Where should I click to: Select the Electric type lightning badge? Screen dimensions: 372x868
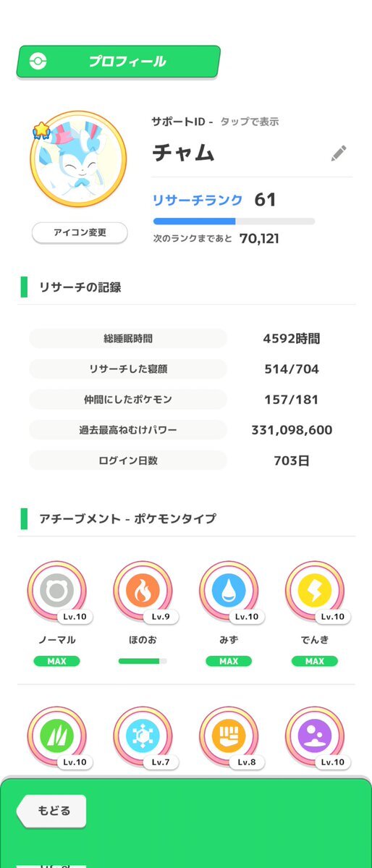coord(314,591)
